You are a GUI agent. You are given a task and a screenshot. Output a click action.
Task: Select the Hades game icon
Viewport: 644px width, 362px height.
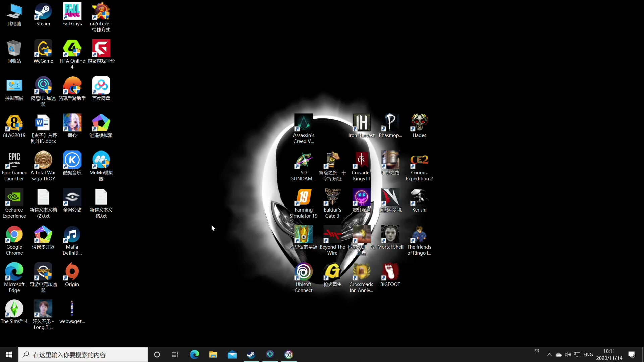(419, 126)
